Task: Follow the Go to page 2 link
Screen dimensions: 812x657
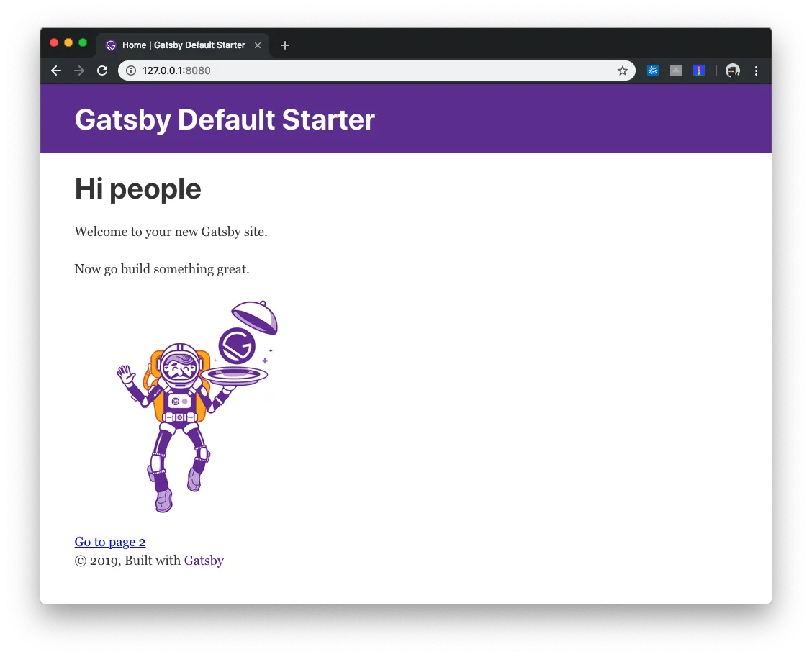Action: 110,542
